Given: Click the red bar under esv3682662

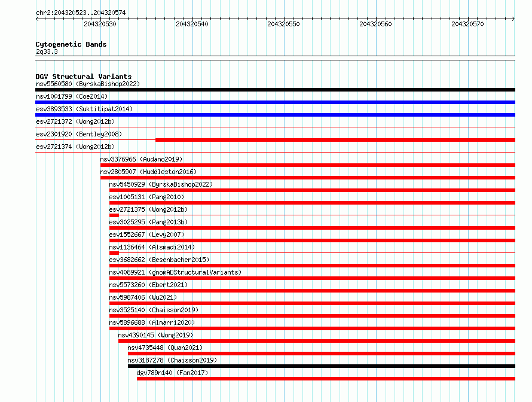Looking at the screenshot, I should (x=312, y=266).
